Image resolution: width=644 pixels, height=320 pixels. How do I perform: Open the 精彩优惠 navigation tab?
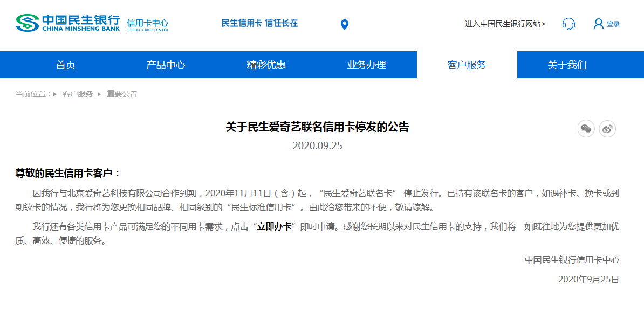[266, 65]
